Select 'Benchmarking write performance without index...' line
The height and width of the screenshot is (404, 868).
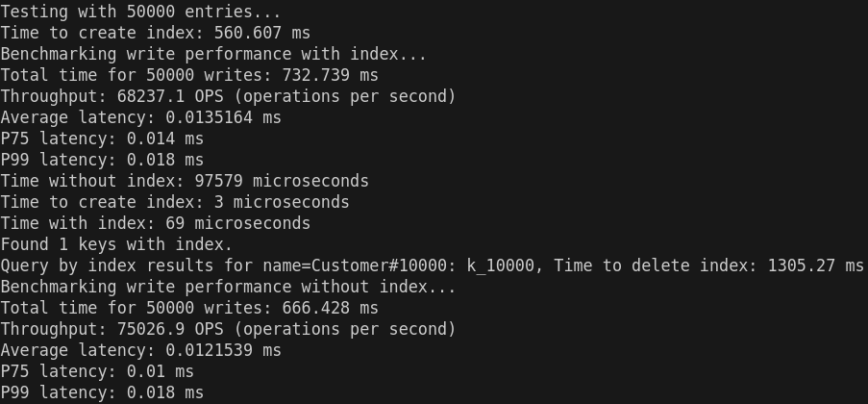click(x=228, y=287)
